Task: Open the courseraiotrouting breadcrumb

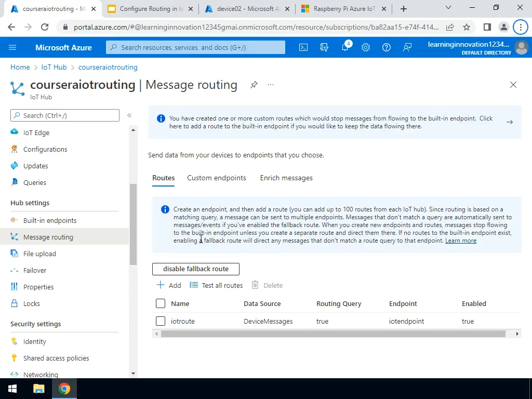Action: (108, 67)
